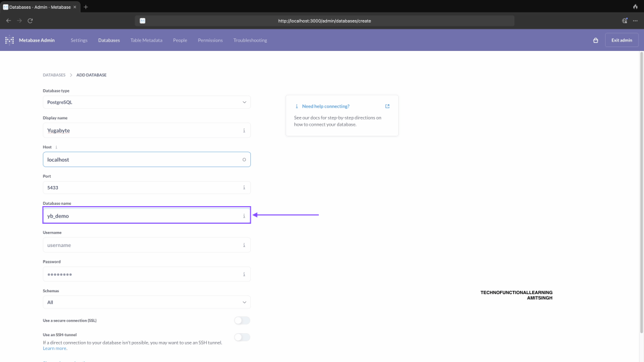Click the info icon next to Host label

pos(57,147)
